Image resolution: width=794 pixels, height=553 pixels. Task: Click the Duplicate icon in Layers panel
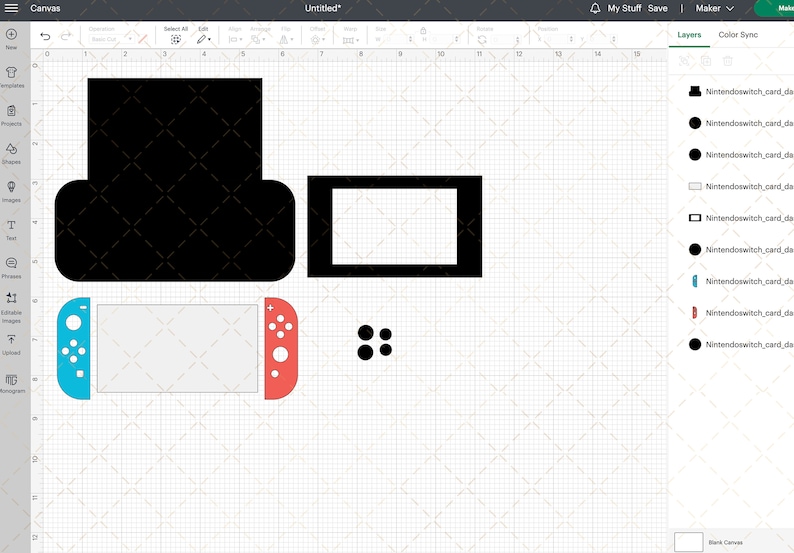706,61
